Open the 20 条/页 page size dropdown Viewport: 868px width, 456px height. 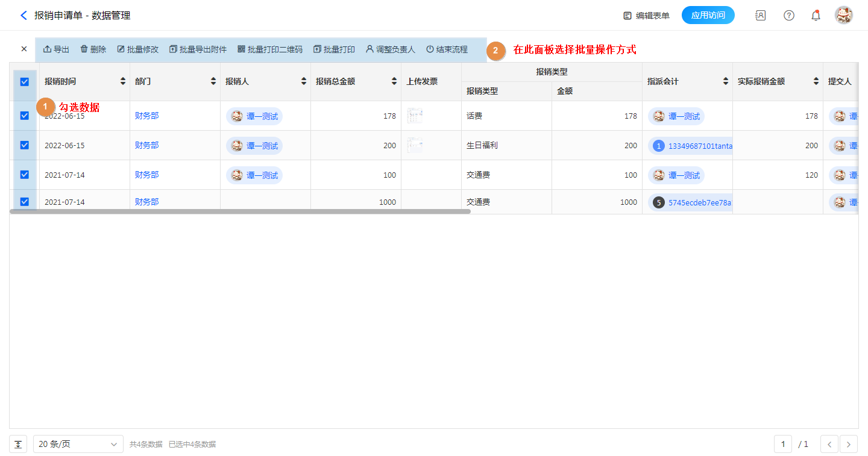click(x=78, y=445)
